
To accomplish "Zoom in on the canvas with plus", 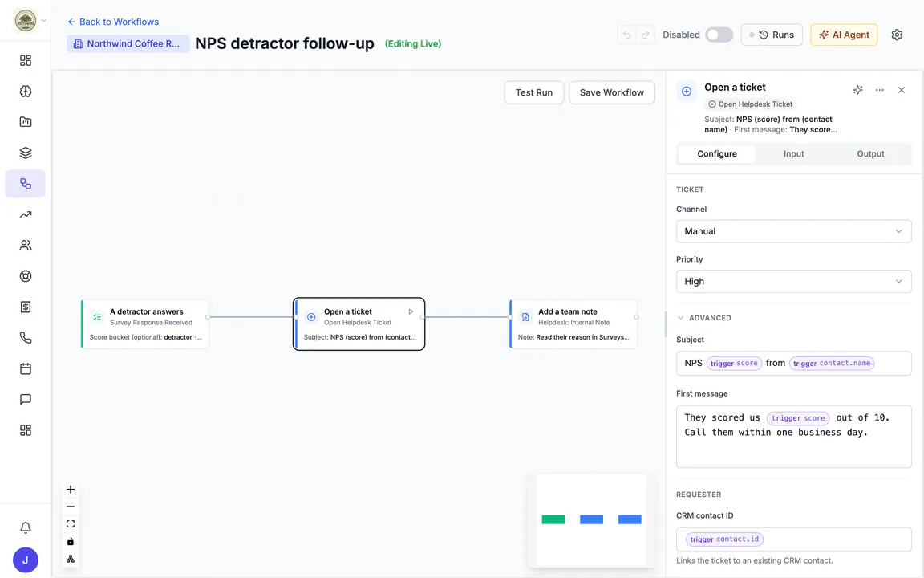I will tap(70, 490).
